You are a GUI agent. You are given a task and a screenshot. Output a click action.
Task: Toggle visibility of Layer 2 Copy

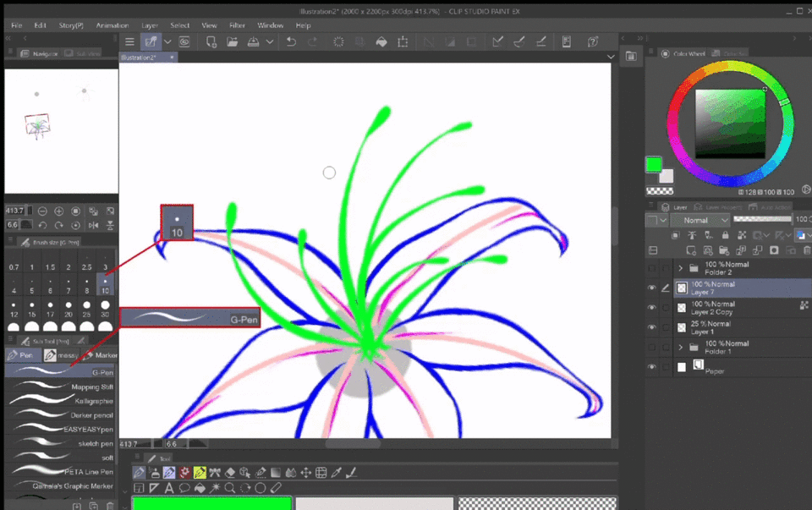coord(651,307)
